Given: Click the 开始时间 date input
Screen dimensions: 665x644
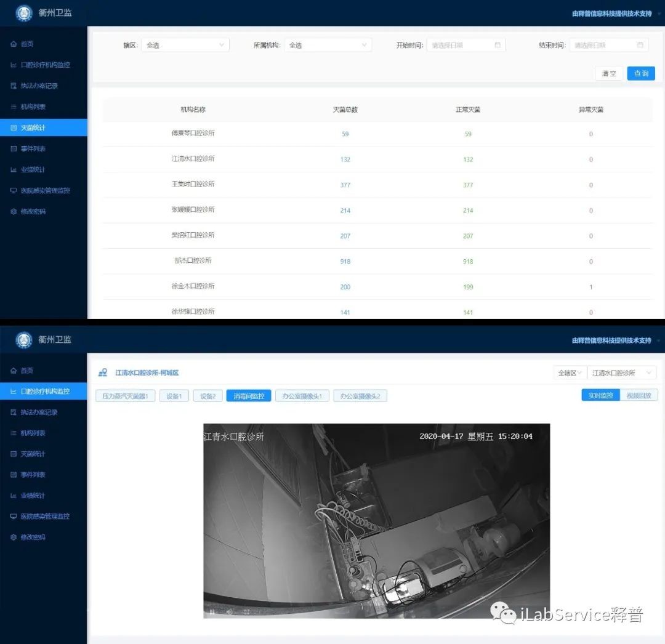Looking at the screenshot, I should tap(465, 45).
